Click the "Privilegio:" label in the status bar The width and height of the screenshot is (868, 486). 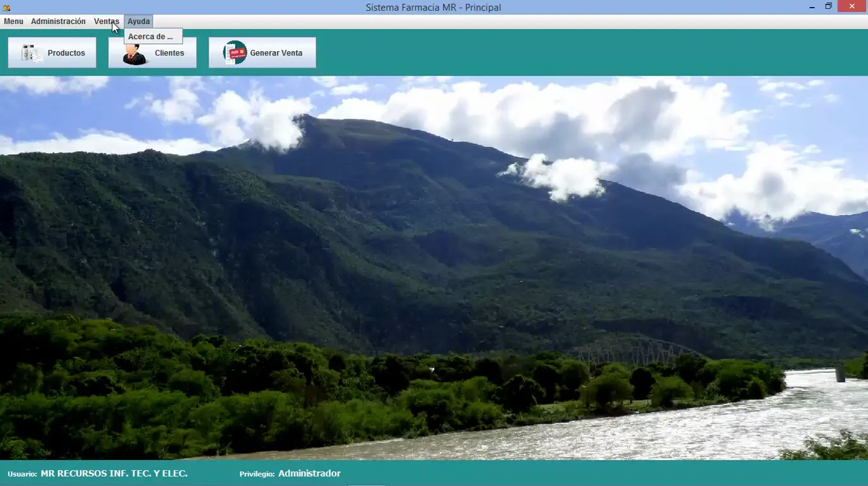pyautogui.click(x=257, y=474)
